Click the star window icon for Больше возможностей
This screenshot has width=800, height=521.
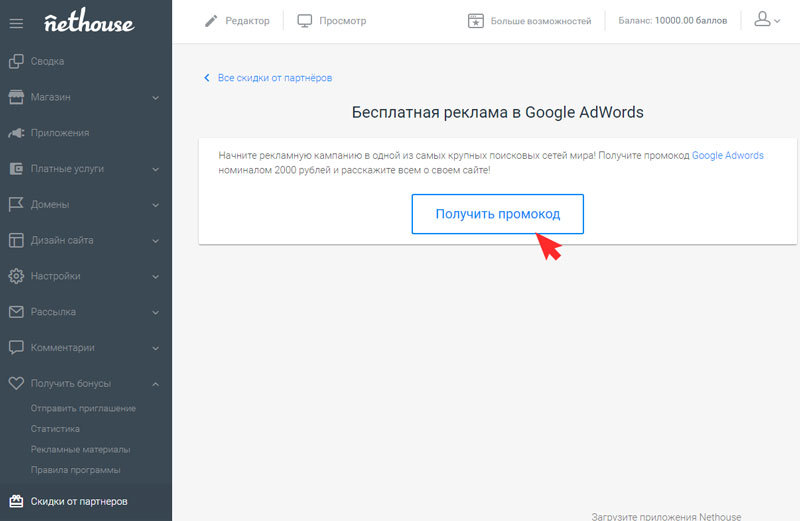(x=476, y=21)
